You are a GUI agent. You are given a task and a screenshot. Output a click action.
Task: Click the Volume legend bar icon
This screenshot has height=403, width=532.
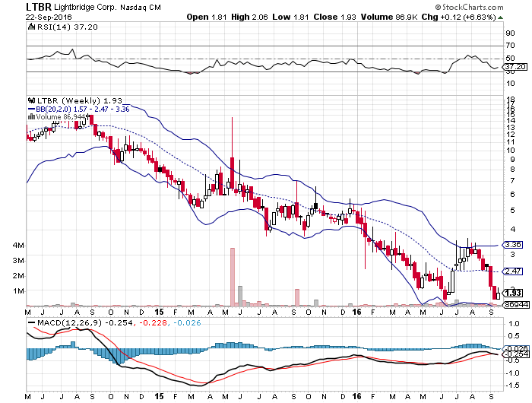(x=31, y=117)
